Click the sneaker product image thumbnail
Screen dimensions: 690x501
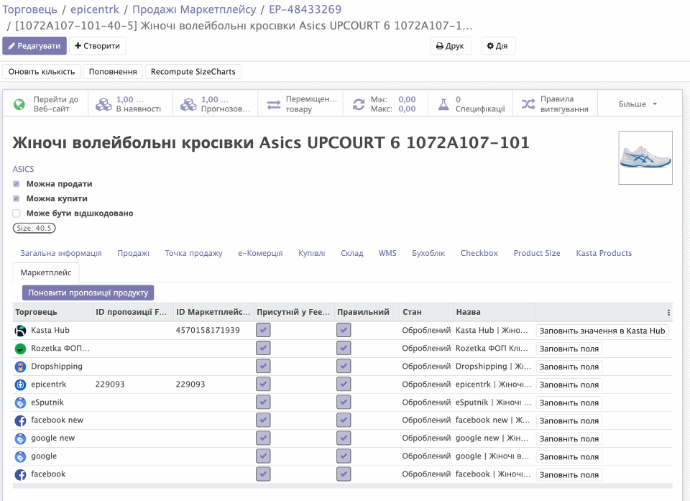[645, 158]
